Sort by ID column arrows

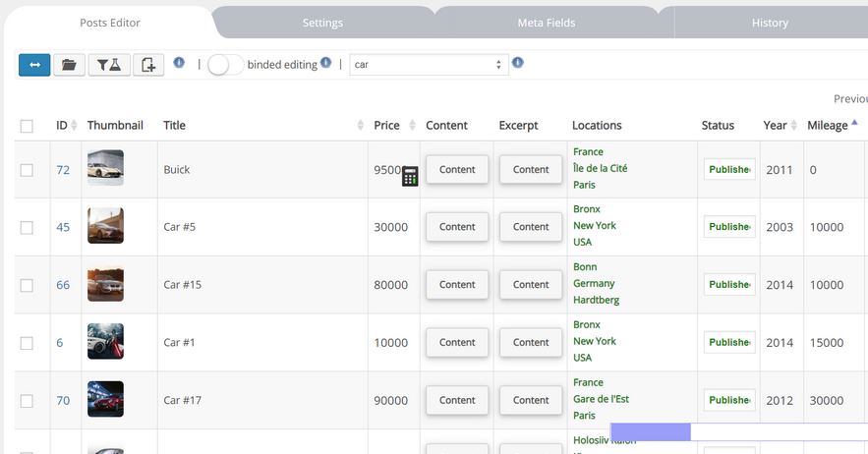74,125
